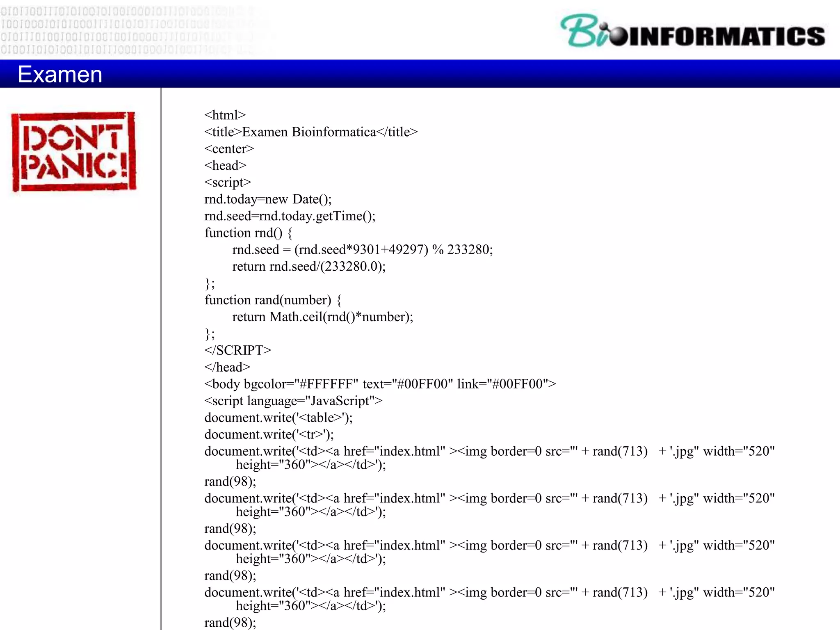The width and height of the screenshot is (840, 630).
Task: Click the '<script>' opening tag line
Action: click(228, 183)
